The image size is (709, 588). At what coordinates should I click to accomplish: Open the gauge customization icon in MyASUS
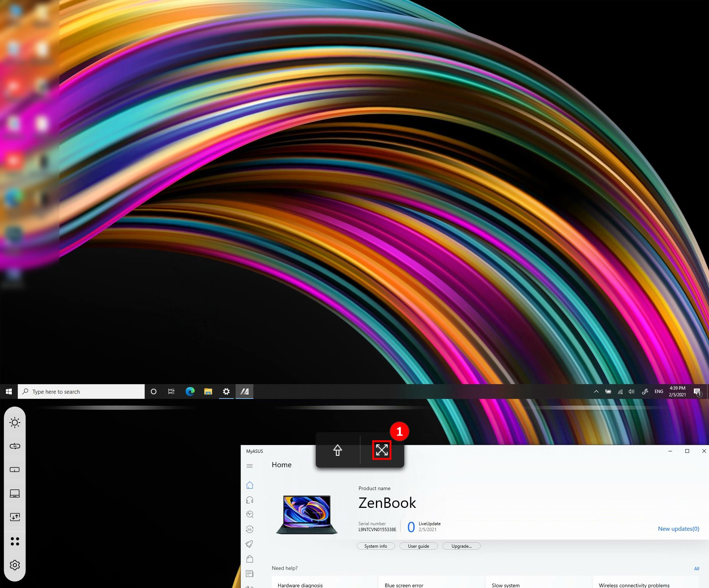pos(250,529)
